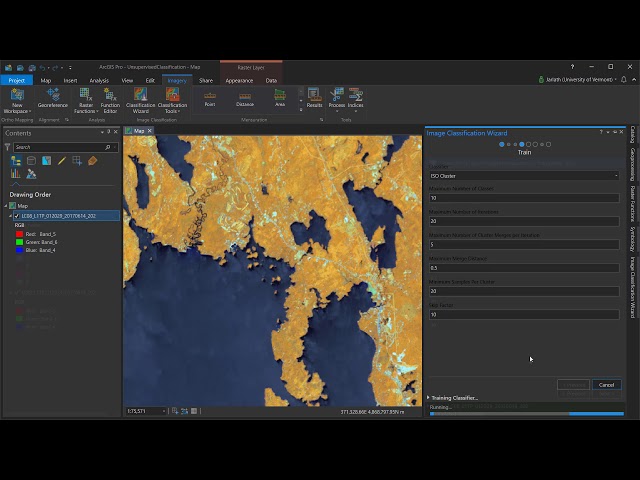Select List By Data Source icon
This screenshot has width=640, height=480.
tap(31, 161)
